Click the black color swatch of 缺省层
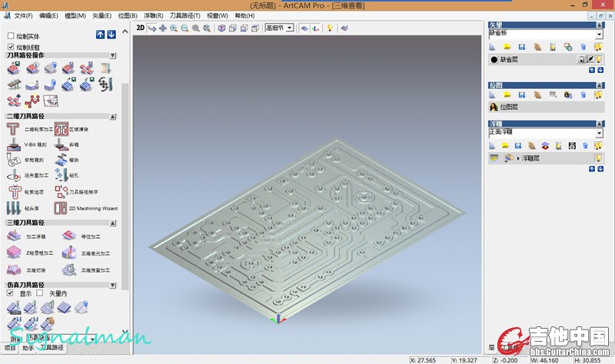 click(494, 59)
